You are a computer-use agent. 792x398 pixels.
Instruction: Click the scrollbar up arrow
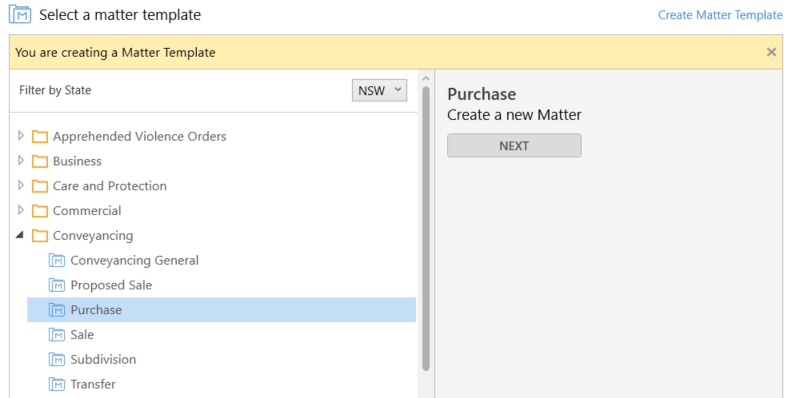point(426,78)
